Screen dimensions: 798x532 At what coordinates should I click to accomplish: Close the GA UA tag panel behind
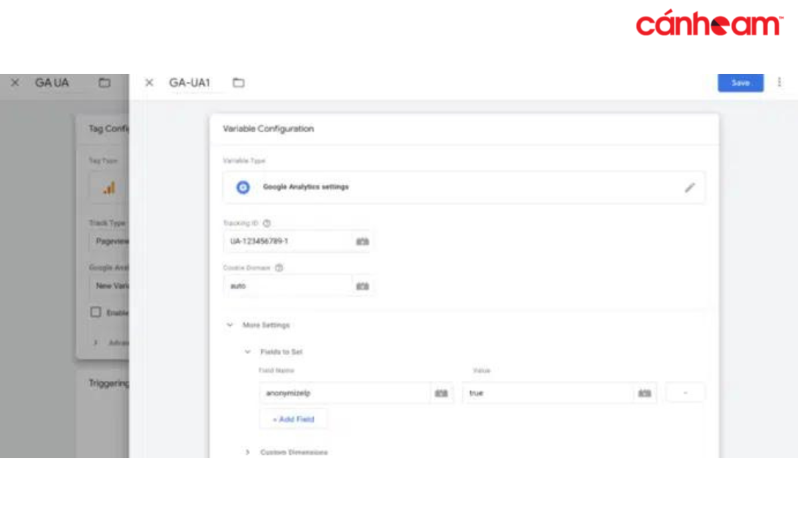tap(15, 82)
